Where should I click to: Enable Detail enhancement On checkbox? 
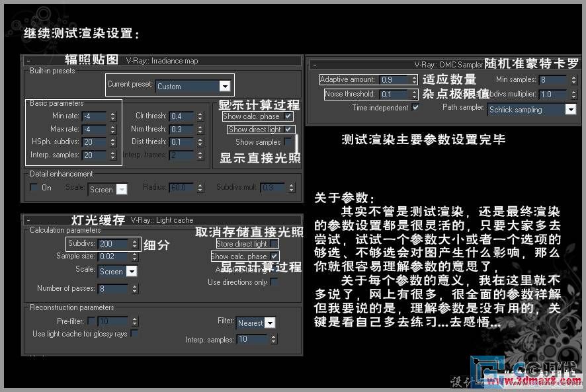pos(34,188)
